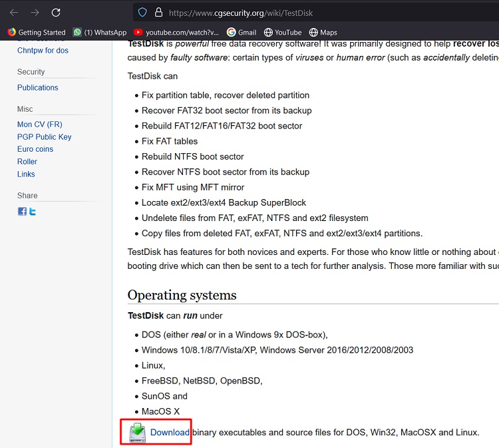Open Euro coins sidebar link
Viewport: 499px width, 448px height.
[x=35, y=149]
